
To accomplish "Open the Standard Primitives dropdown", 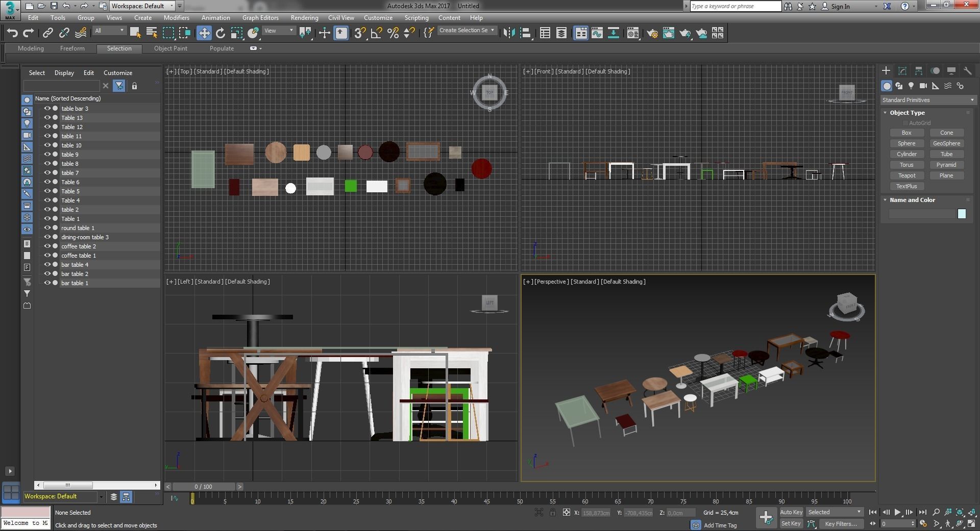I will 928,100.
